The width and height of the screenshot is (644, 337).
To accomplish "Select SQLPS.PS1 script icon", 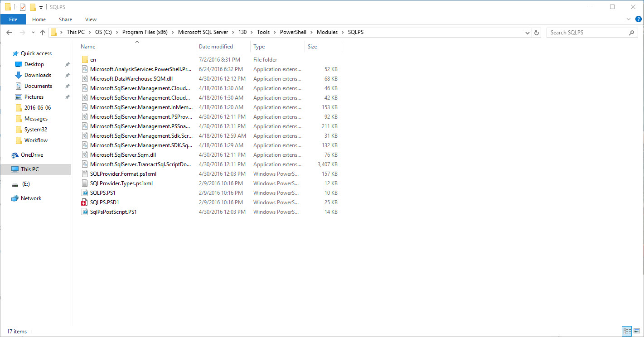I will pyautogui.click(x=85, y=193).
